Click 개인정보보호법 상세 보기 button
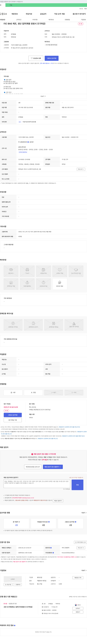The width and height of the screenshot is (87, 644). click(x=33, y=467)
